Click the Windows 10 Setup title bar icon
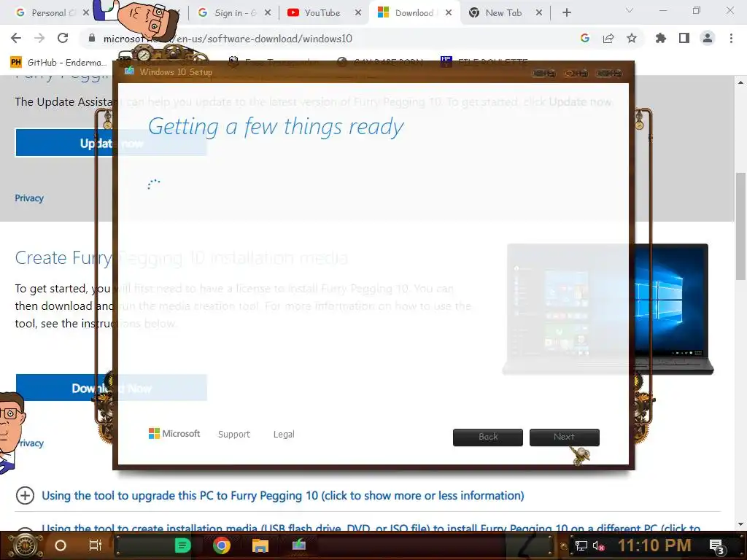Viewport: 747px width, 560px height. (129, 71)
